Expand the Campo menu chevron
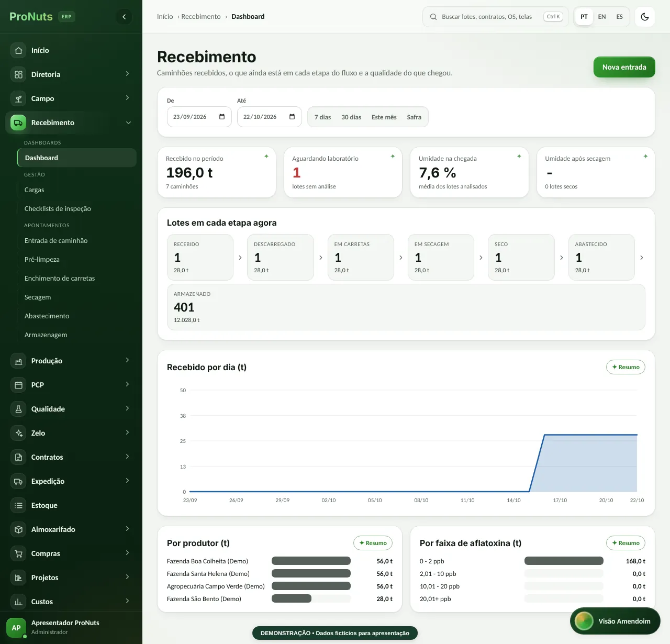This screenshot has width=670, height=644. click(127, 98)
